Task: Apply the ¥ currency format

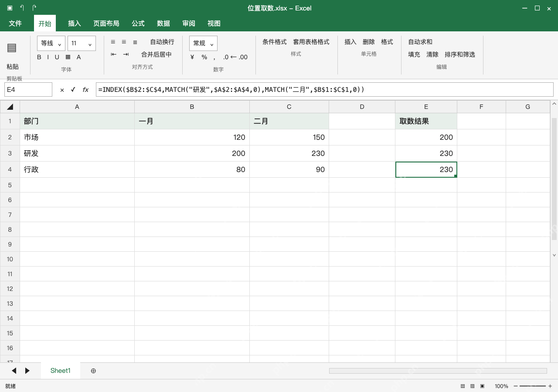Action: pos(192,57)
